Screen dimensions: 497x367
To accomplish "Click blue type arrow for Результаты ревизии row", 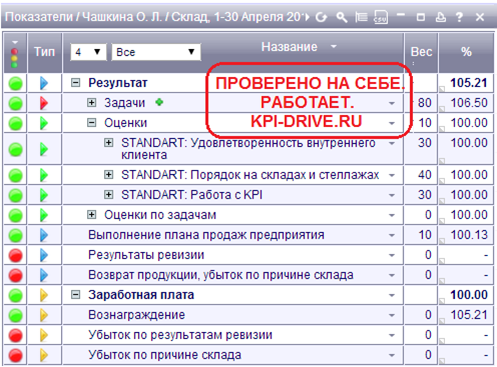I will coord(44,255).
